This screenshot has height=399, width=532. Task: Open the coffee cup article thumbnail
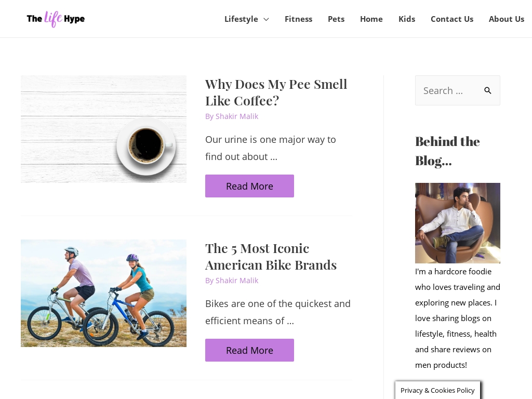pos(103,129)
